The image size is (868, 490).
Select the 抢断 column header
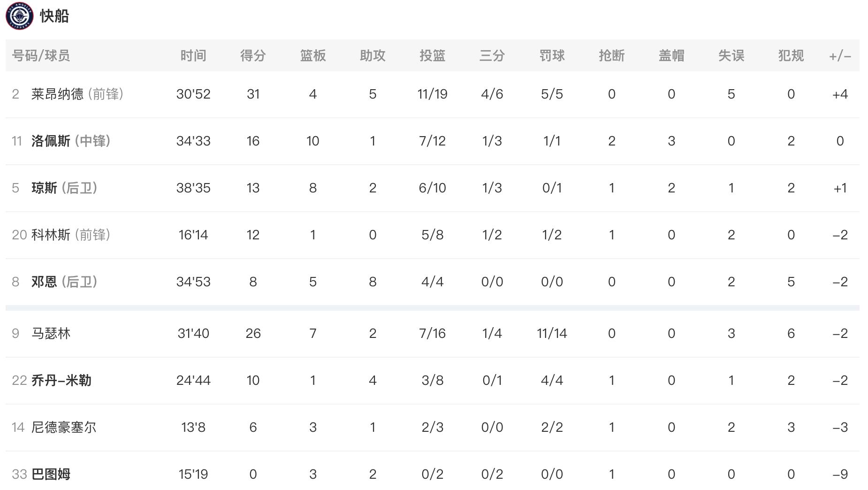click(612, 56)
